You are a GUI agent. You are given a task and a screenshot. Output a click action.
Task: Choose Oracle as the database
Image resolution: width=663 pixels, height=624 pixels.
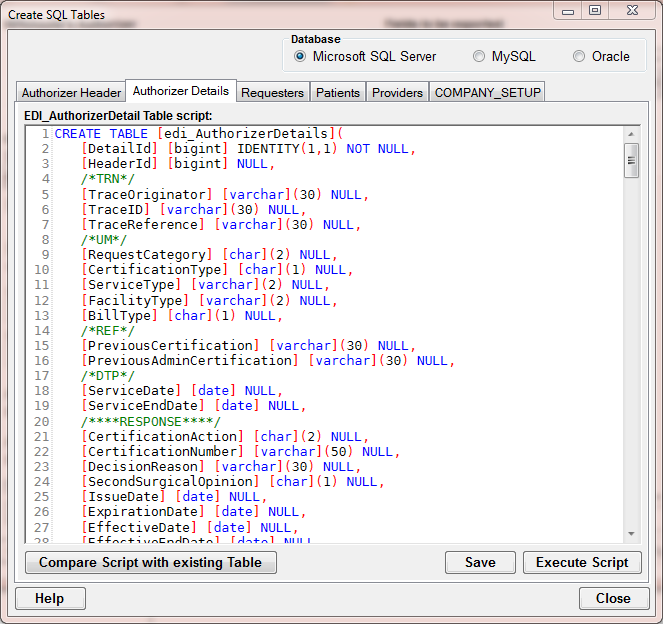(x=579, y=57)
